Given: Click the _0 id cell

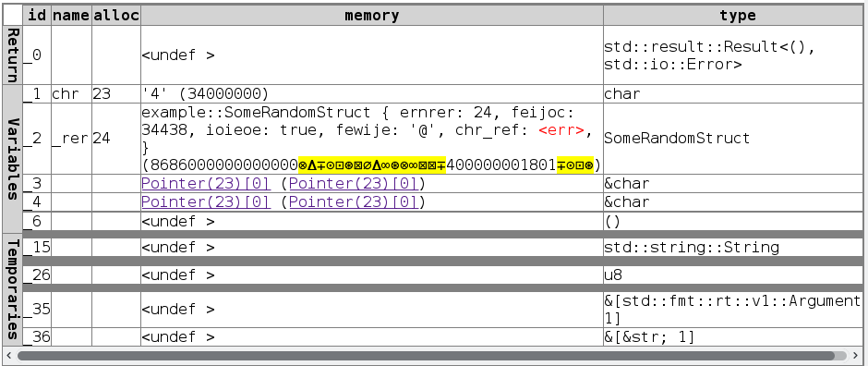Looking at the screenshot, I should pos(37,55).
